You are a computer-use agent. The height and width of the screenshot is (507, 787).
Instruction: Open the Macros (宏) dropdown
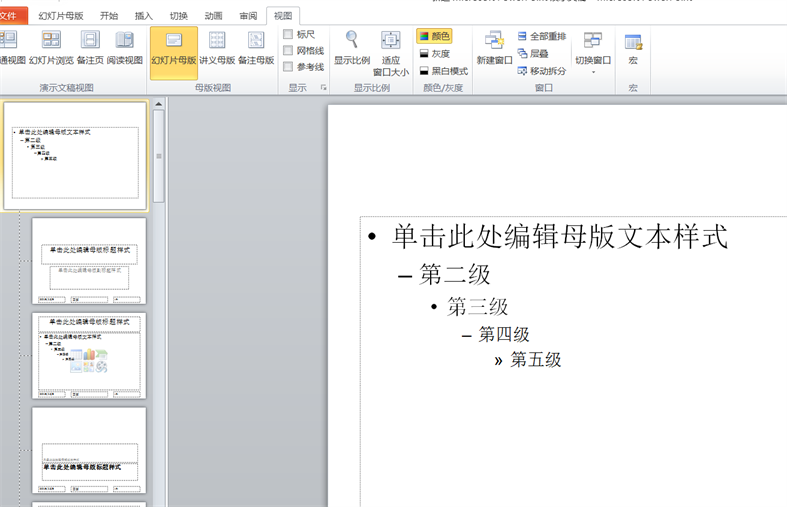633,49
